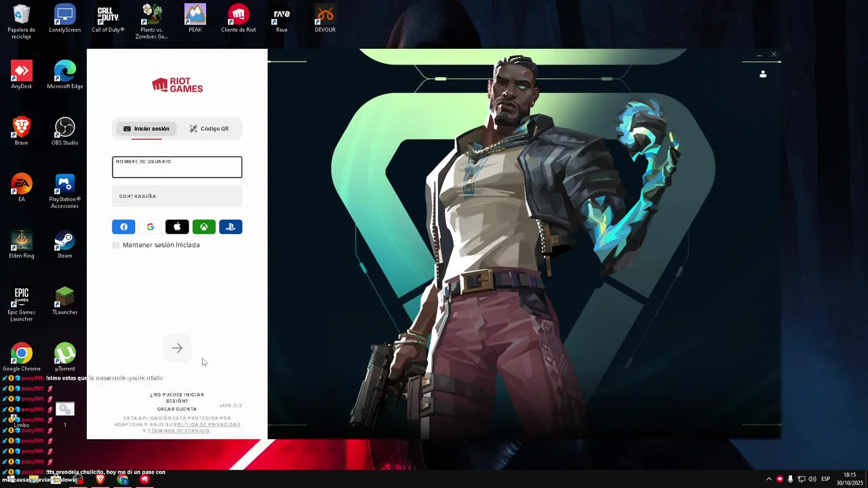Select the Steam desktop icon
The height and width of the screenshot is (488, 868).
[x=65, y=245]
